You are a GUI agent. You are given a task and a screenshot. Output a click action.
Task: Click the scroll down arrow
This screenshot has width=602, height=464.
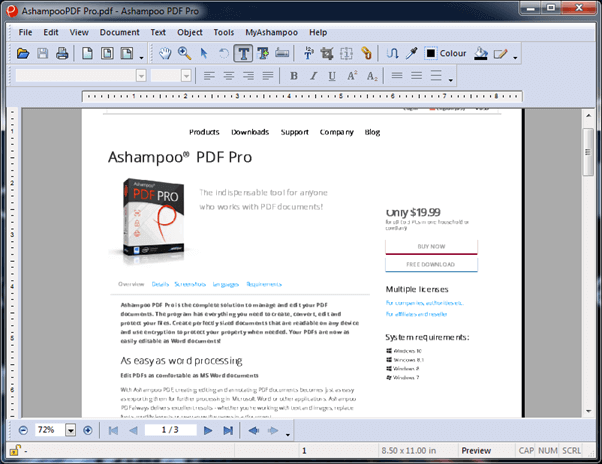[x=589, y=411]
